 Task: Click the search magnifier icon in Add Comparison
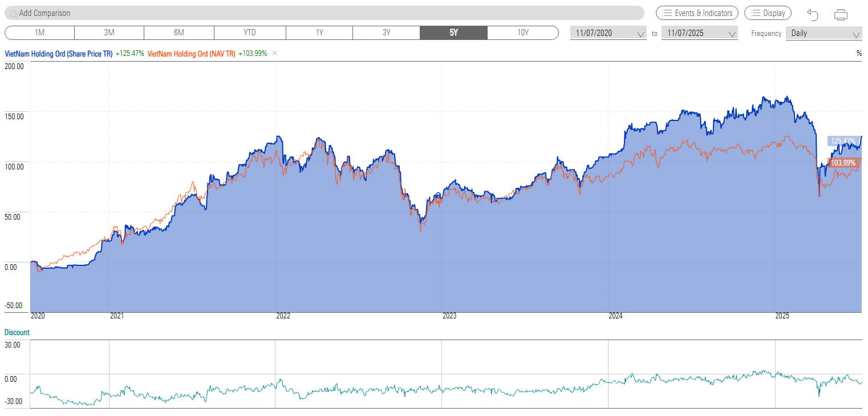click(13, 13)
